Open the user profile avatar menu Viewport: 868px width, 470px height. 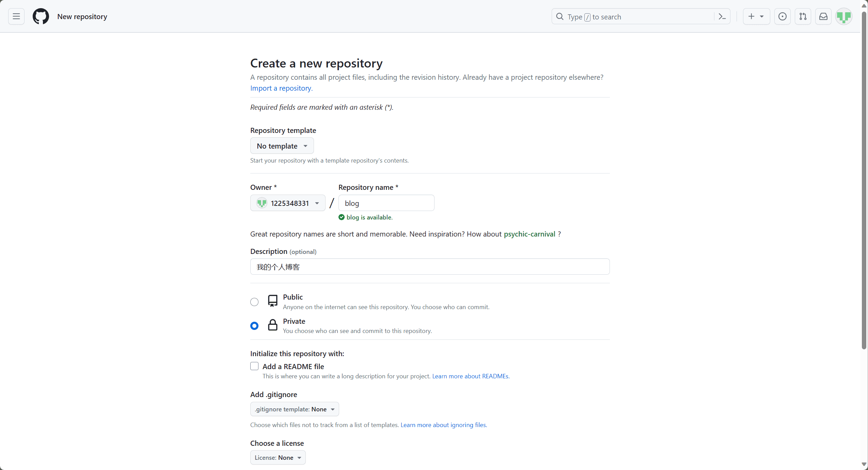coord(843,16)
